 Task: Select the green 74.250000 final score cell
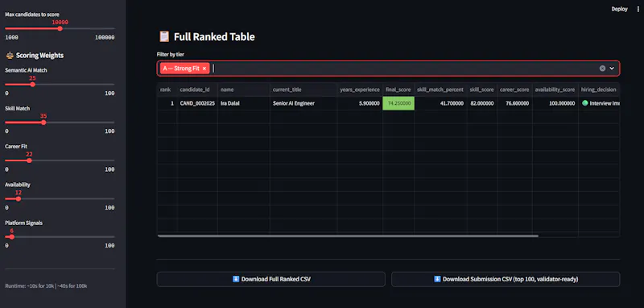[398, 104]
